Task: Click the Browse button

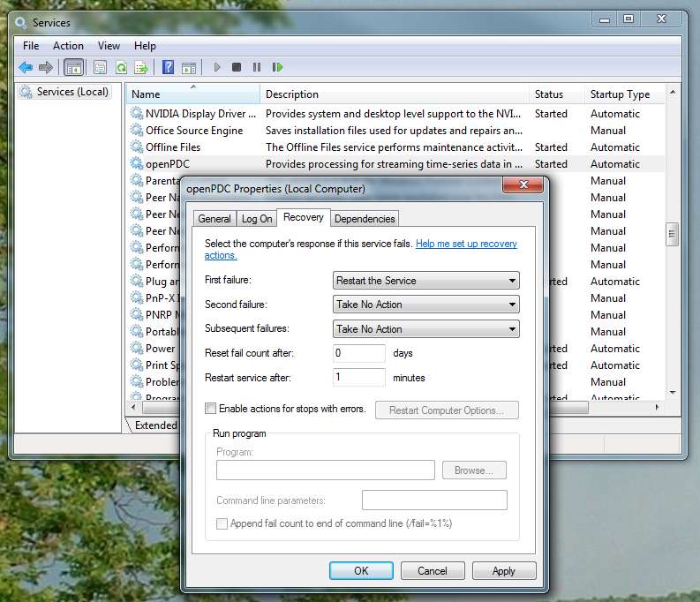Action: [474, 470]
